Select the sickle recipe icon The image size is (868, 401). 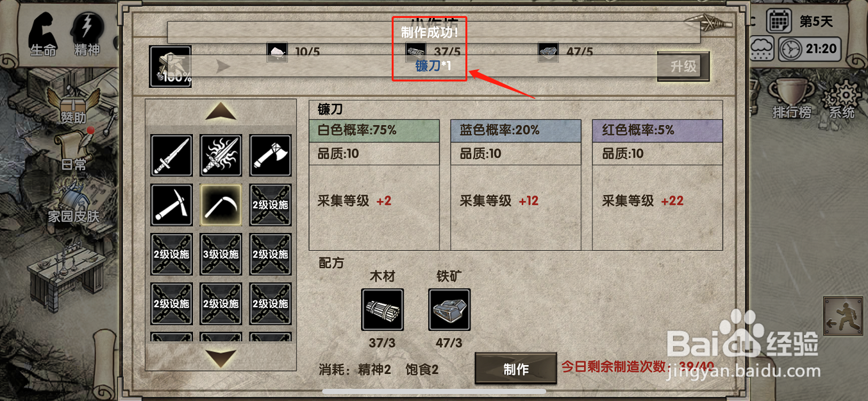[x=221, y=205]
